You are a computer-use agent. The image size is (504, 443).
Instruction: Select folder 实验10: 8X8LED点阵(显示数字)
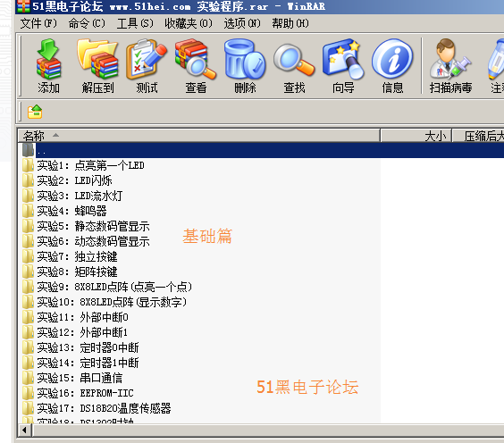[105, 302]
